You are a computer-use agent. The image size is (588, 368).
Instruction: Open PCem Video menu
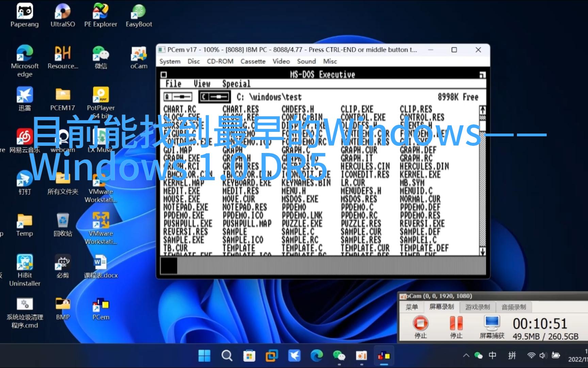click(281, 61)
